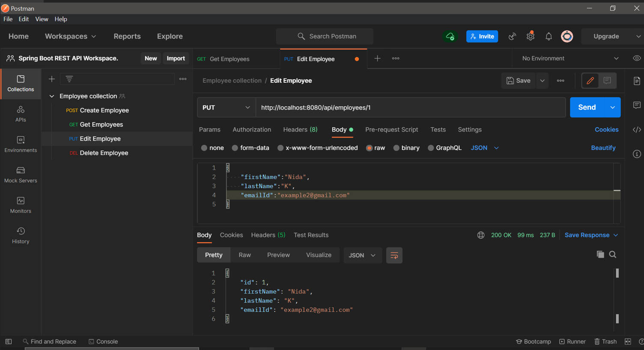Open the History sidebar panel
Viewport: 644px width, 350px height.
[21, 236]
